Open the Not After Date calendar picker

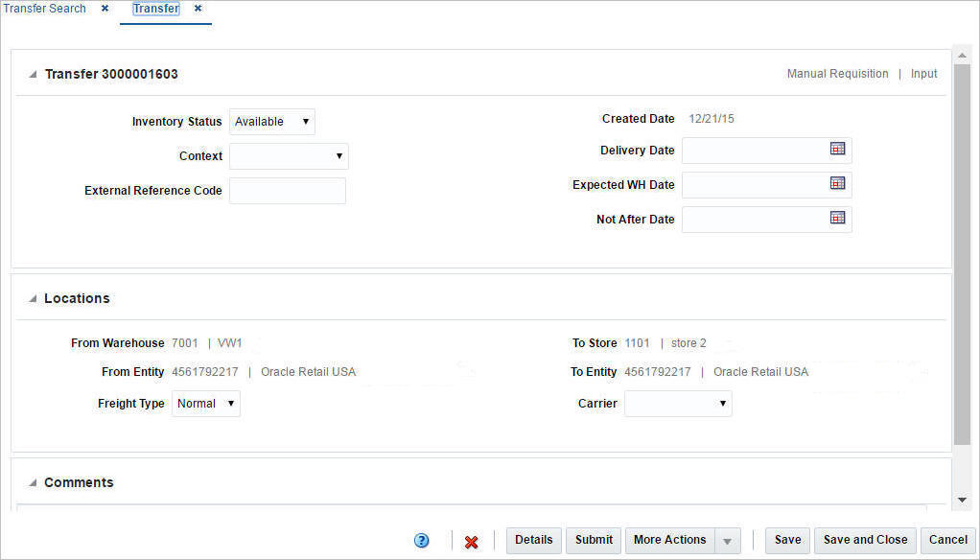[x=837, y=219]
